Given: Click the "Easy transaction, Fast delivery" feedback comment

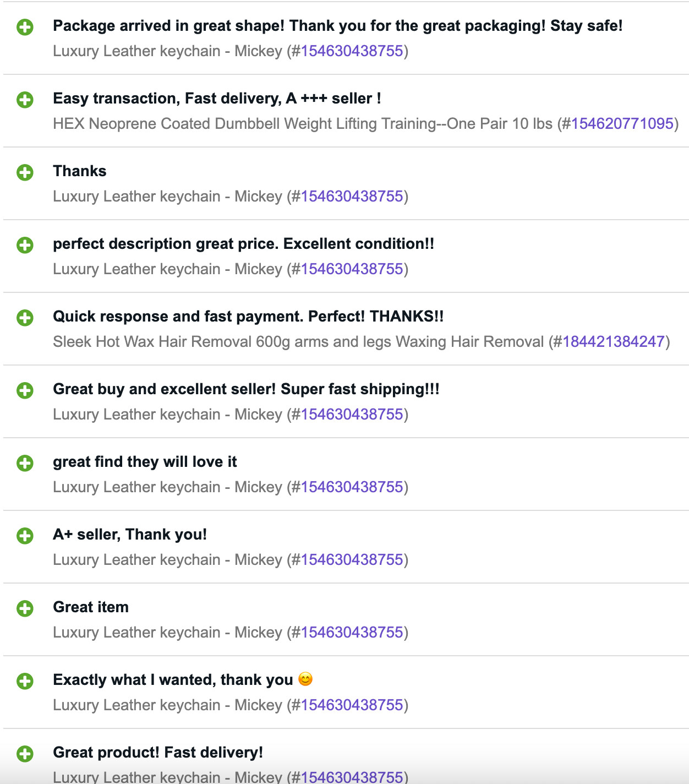Looking at the screenshot, I should pyautogui.click(x=217, y=99).
